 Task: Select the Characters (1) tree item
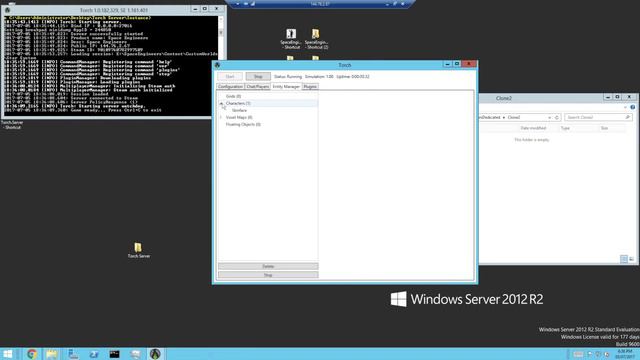pyautogui.click(x=238, y=103)
